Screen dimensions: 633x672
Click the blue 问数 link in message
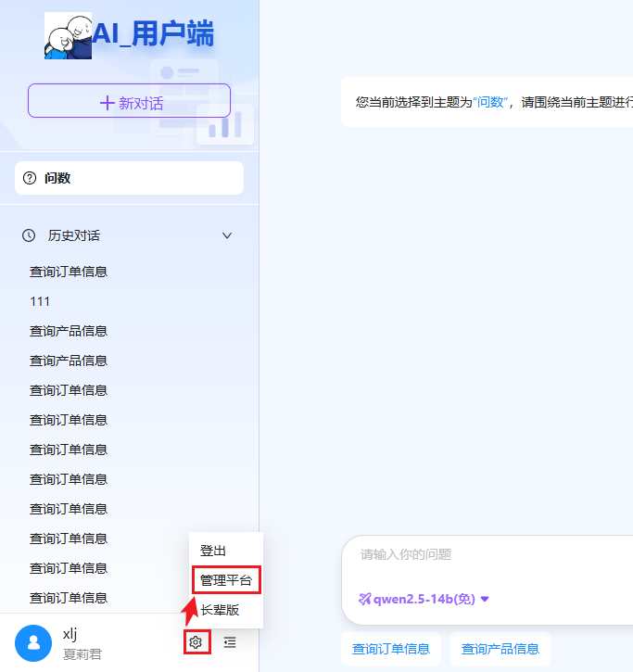pyautogui.click(x=490, y=102)
